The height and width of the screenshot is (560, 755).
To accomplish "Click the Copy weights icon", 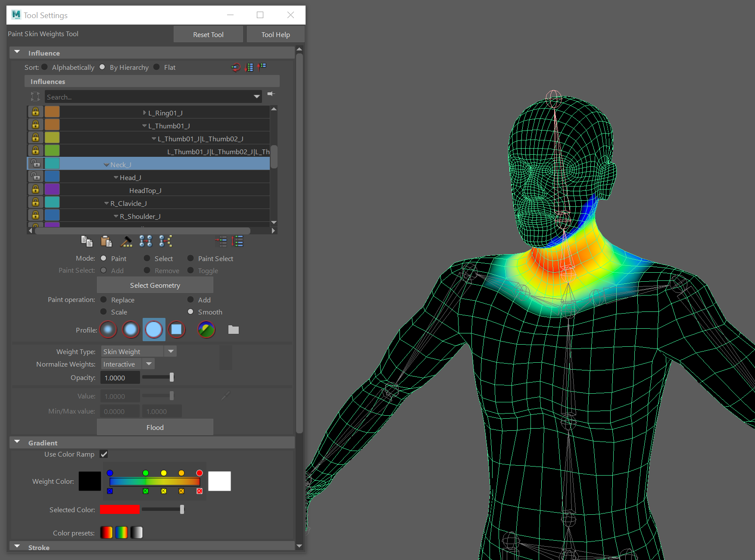I will point(87,241).
